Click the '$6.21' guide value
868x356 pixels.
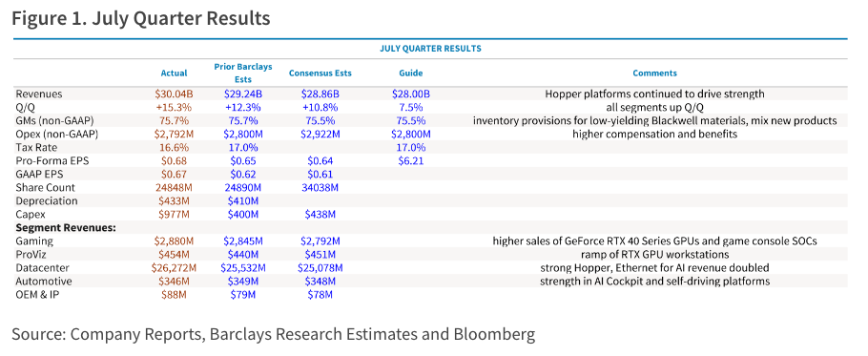click(411, 161)
